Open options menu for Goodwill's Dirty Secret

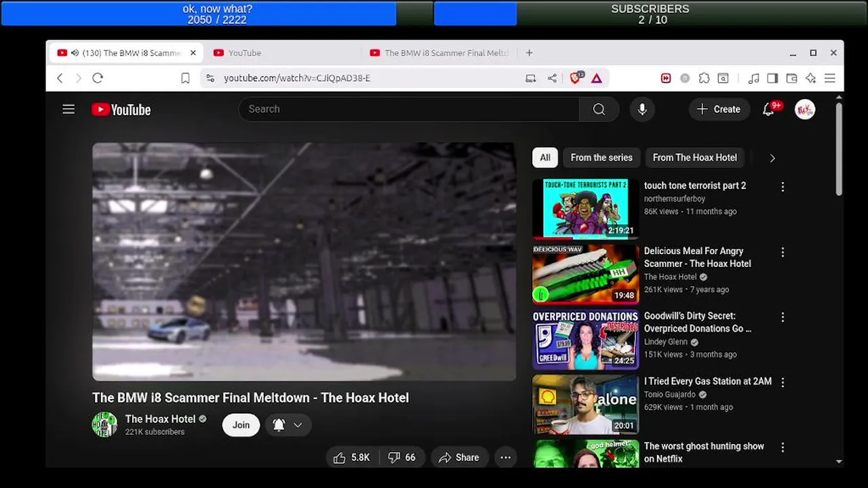[x=783, y=317]
